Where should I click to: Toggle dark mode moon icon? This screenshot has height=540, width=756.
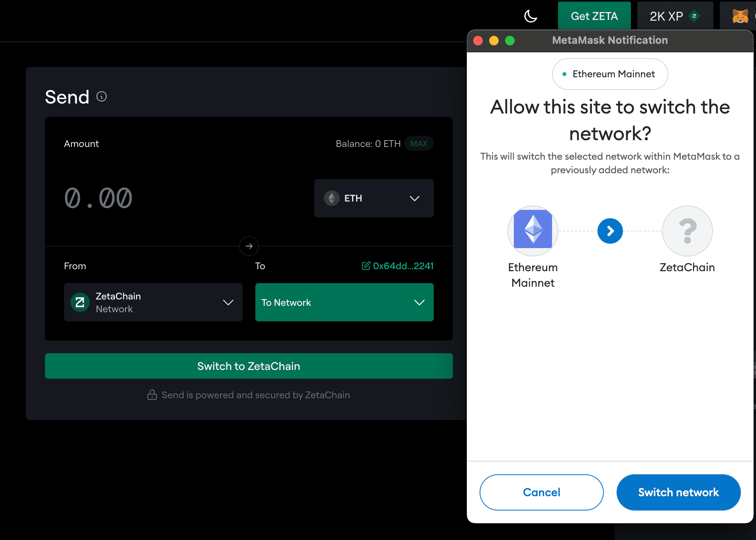pos(531,16)
